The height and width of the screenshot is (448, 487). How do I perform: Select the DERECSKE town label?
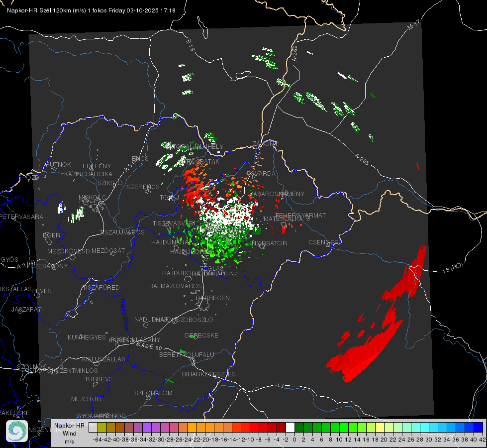[x=201, y=335]
